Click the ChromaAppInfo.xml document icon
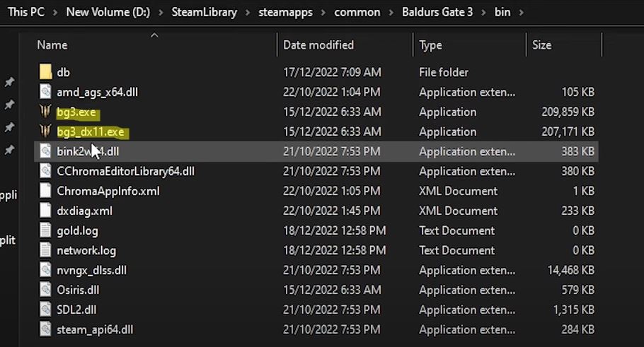The image size is (644, 347). pyautogui.click(x=45, y=190)
